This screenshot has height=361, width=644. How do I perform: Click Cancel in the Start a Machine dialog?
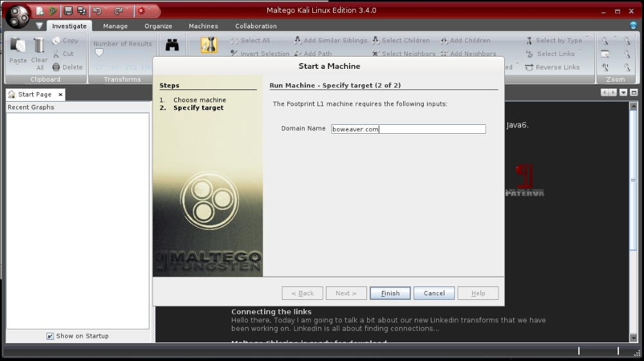[x=433, y=293]
